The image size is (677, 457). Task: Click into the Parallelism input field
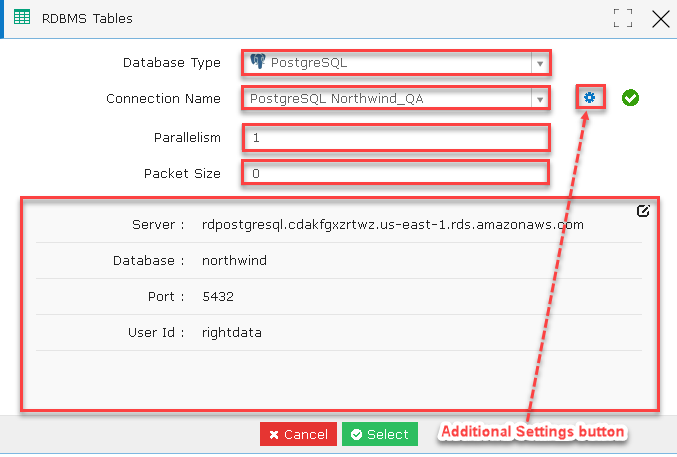[x=396, y=138]
